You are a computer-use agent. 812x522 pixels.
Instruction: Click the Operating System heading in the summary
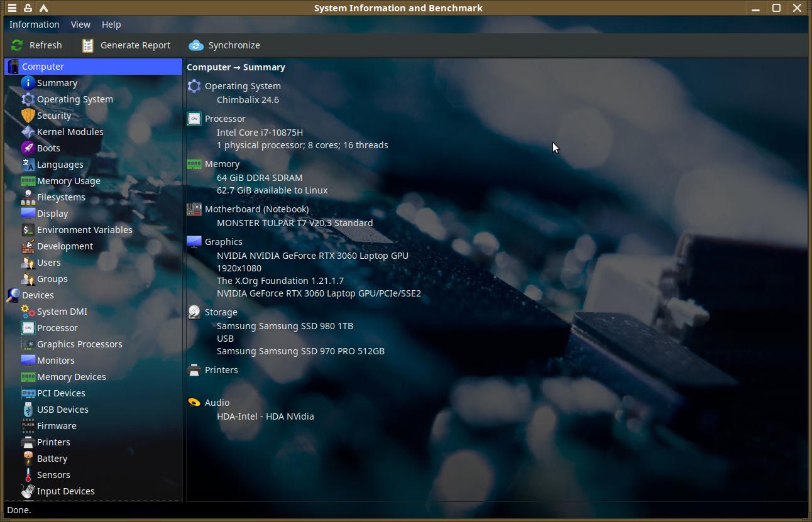click(243, 86)
